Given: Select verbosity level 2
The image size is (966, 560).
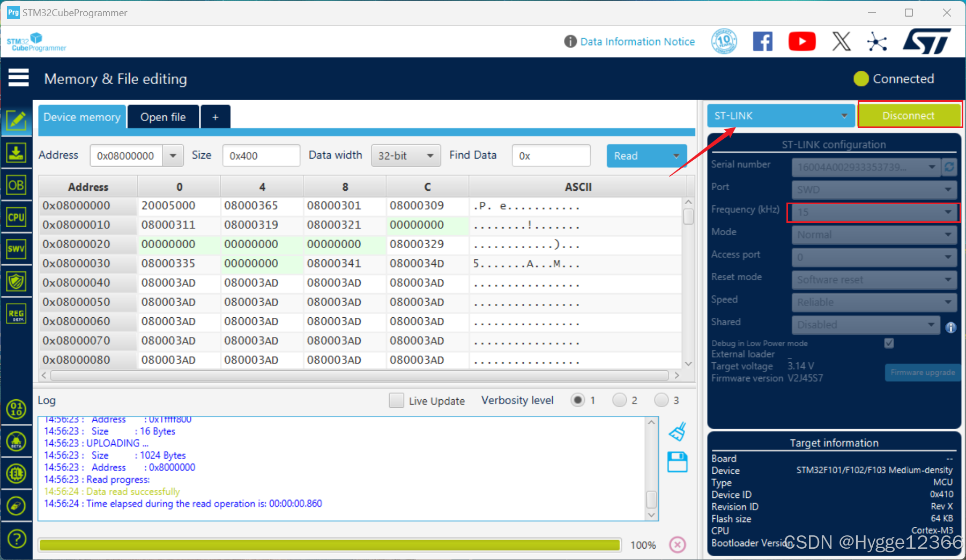Looking at the screenshot, I should (x=619, y=400).
